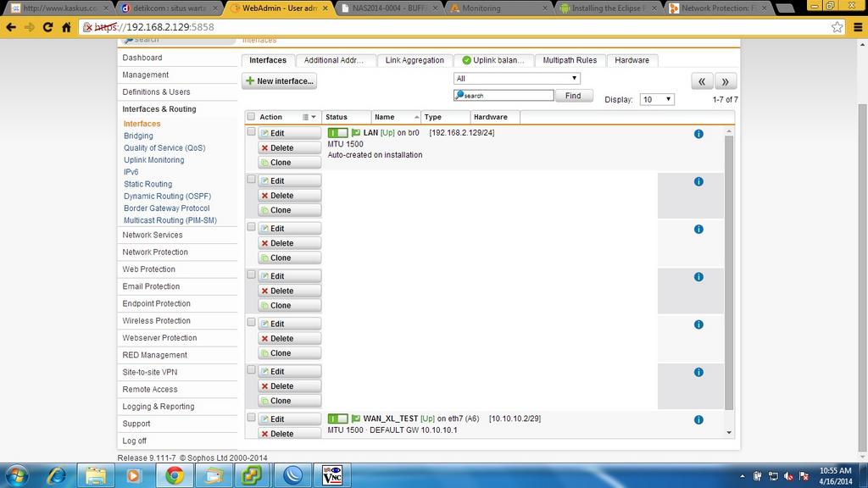Screen dimensions: 868x488
Task: Open Uplink balancing tab
Action: [493, 60]
